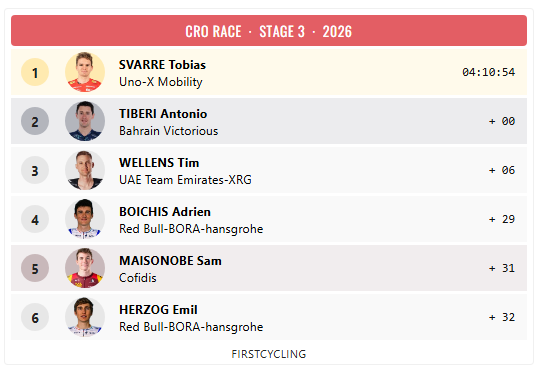
Task: Click Tim Wellens' rider photo
Action: pos(85,170)
